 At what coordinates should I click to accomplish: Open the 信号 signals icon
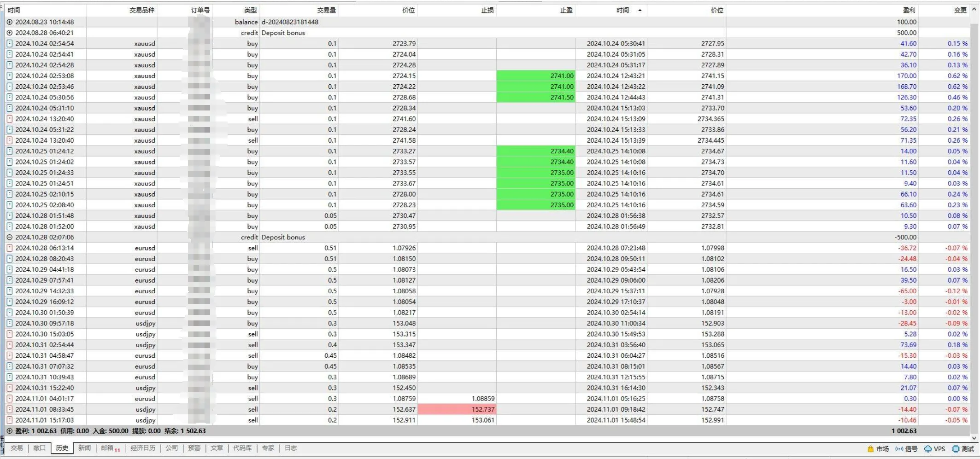coord(899,449)
